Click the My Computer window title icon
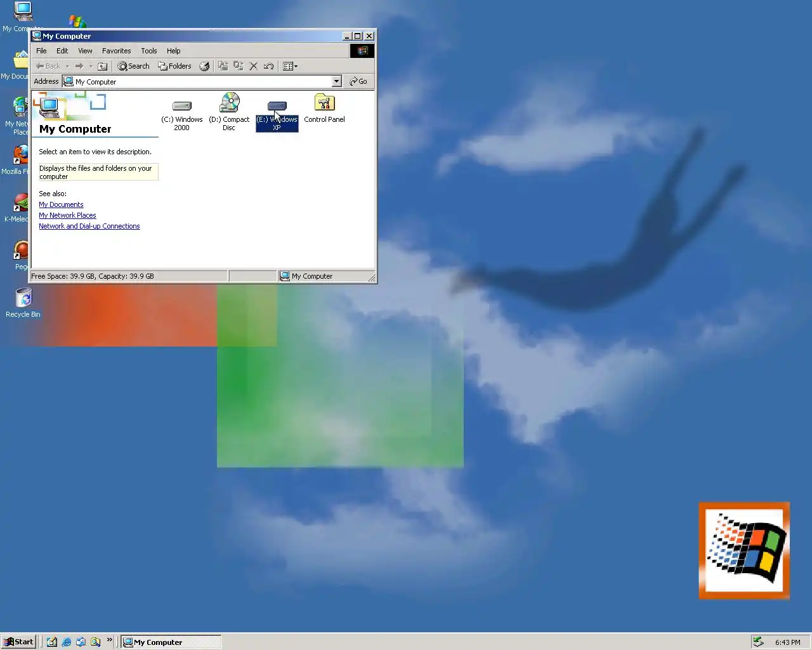Viewport: 812px width, 650px height. 37,36
